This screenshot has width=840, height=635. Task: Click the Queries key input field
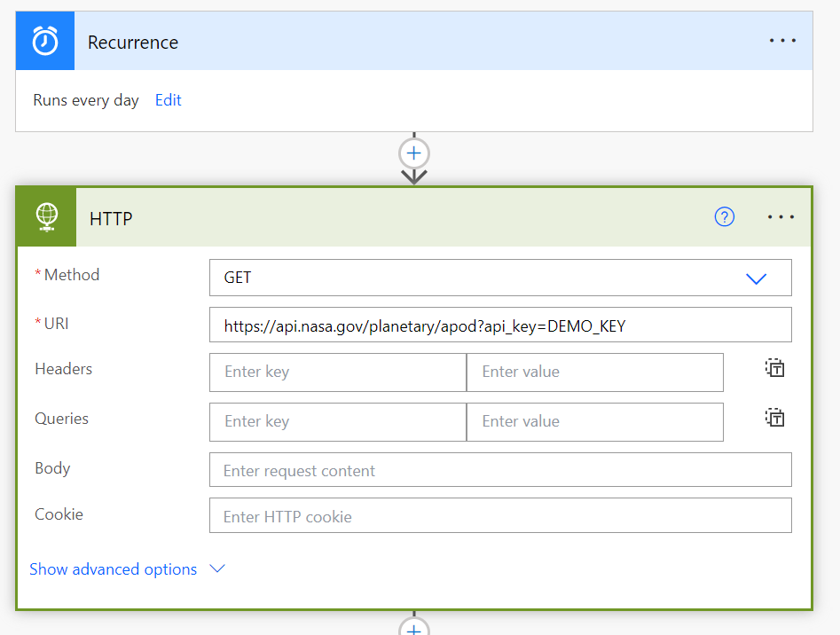(x=338, y=422)
